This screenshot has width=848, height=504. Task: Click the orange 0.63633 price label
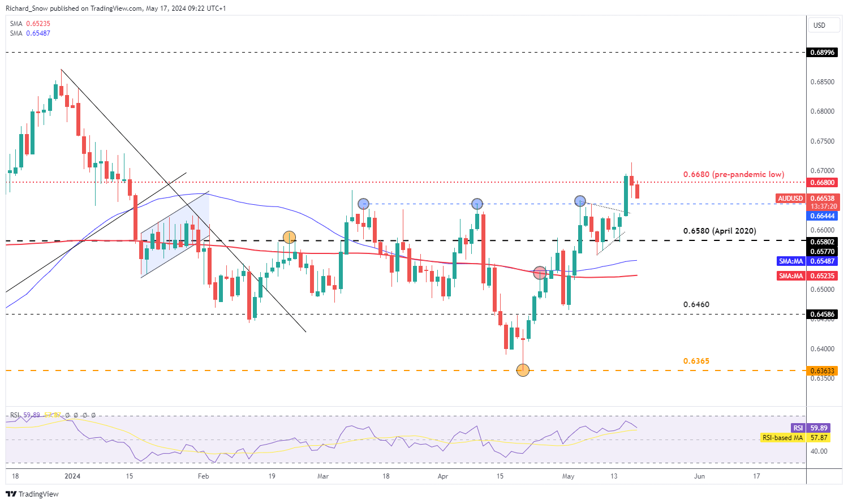click(823, 371)
